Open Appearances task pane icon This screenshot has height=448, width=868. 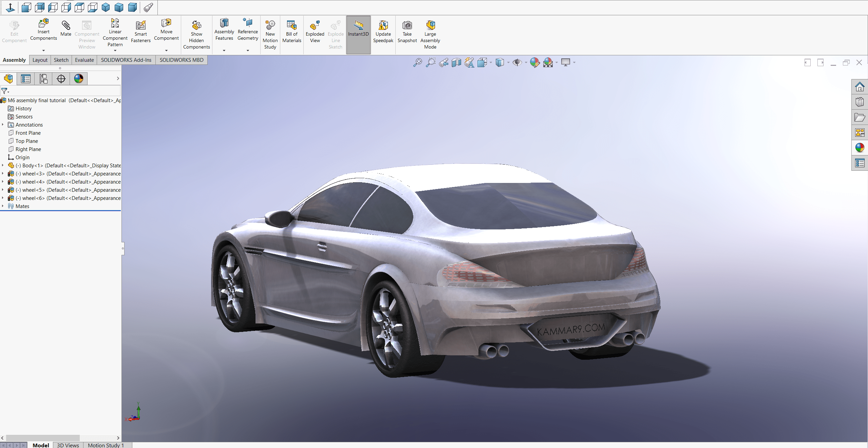coord(860,148)
